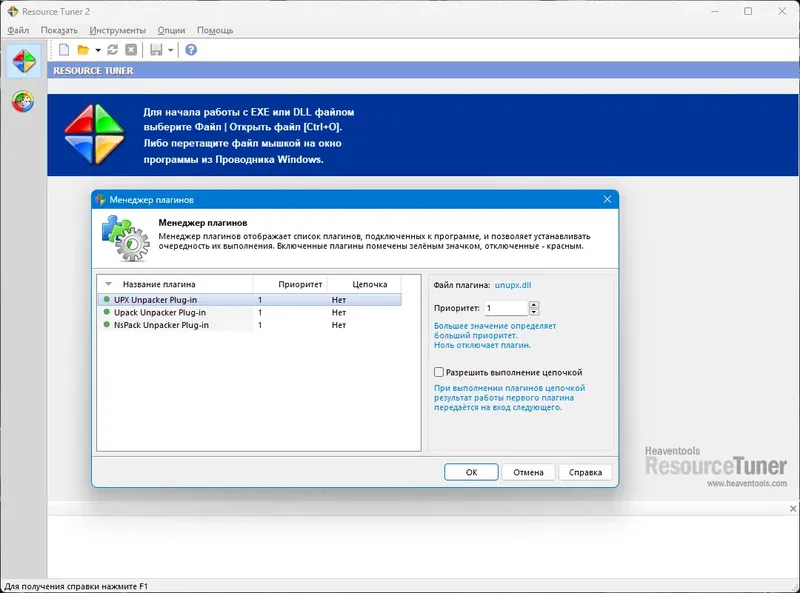Click the Save floppy disk icon
The height and width of the screenshot is (593, 800).
pos(156,50)
